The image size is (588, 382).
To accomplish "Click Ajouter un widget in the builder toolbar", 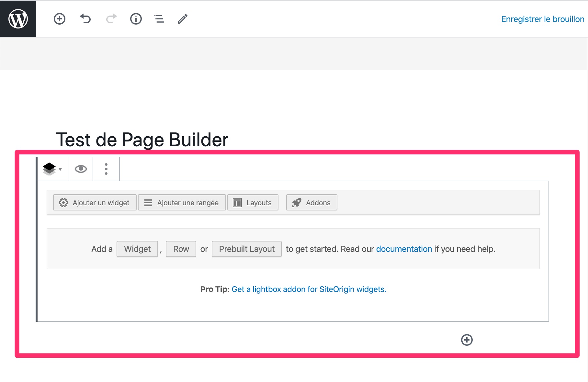I will pyautogui.click(x=94, y=202).
